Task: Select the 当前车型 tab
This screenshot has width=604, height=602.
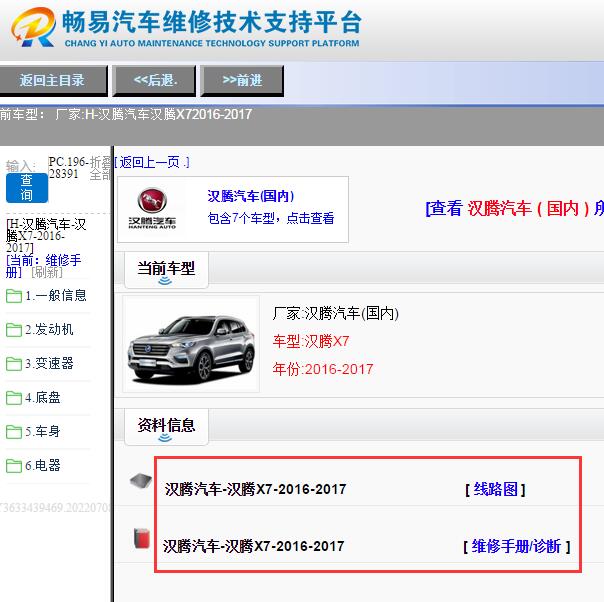Action: pos(166,270)
